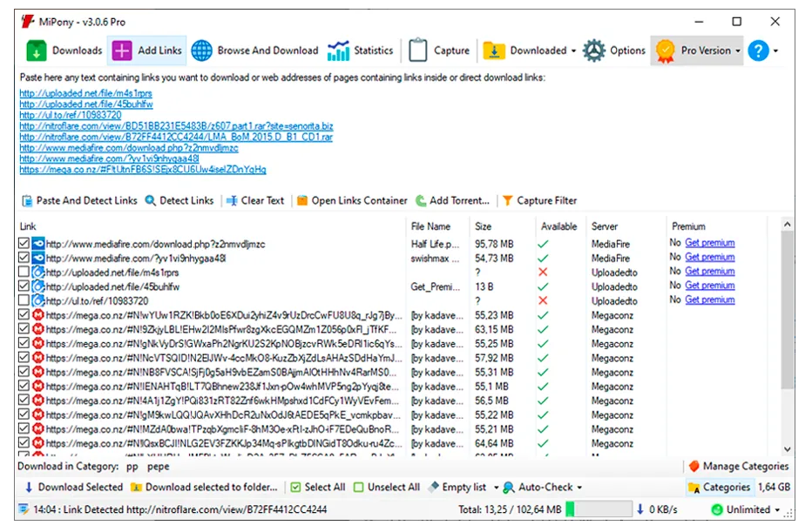Click Download selected to folder icon
The width and height of the screenshot is (812, 532).
click(x=136, y=488)
